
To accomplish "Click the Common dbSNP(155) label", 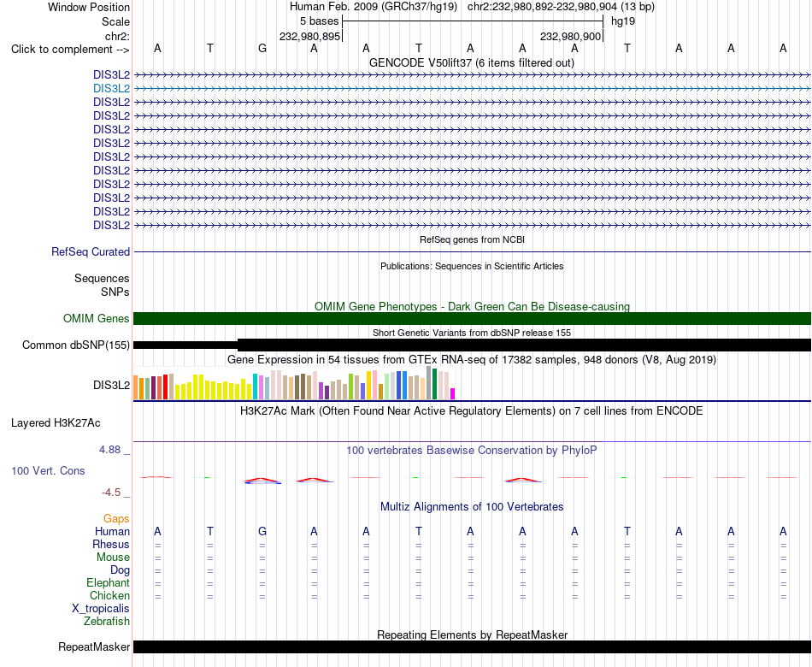I will (75, 345).
